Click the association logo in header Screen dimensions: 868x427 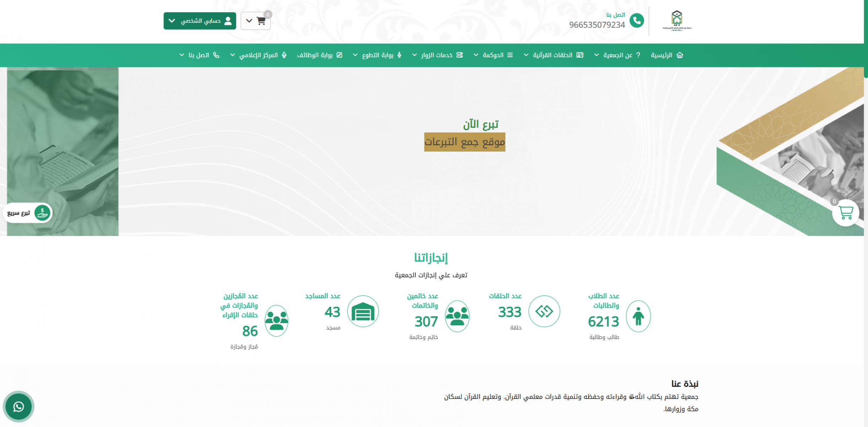click(x=677, y=21)
